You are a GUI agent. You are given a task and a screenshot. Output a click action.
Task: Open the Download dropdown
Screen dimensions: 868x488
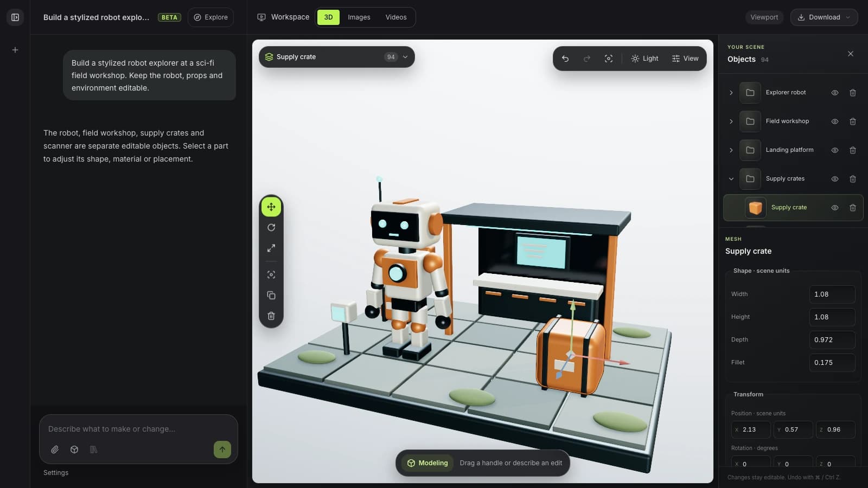(x=824, y=17)
